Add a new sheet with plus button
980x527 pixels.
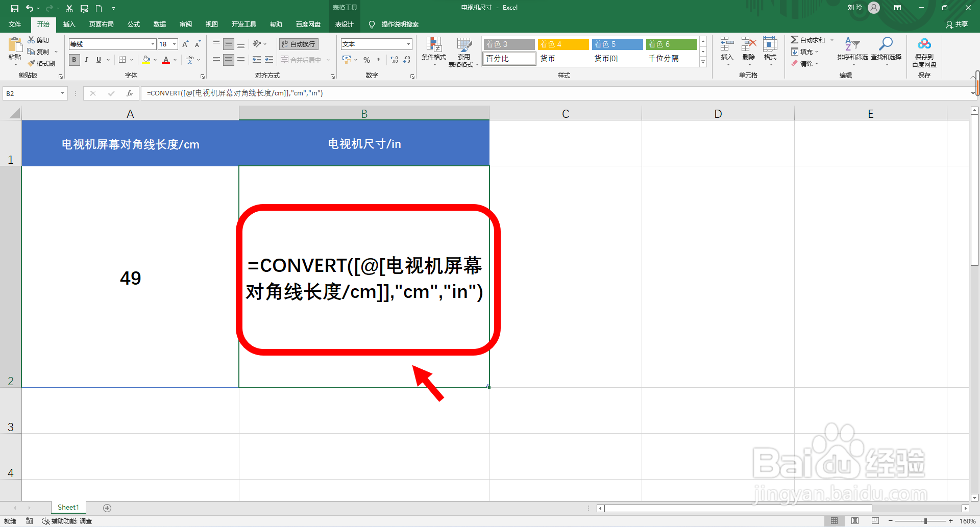(107, 508)
